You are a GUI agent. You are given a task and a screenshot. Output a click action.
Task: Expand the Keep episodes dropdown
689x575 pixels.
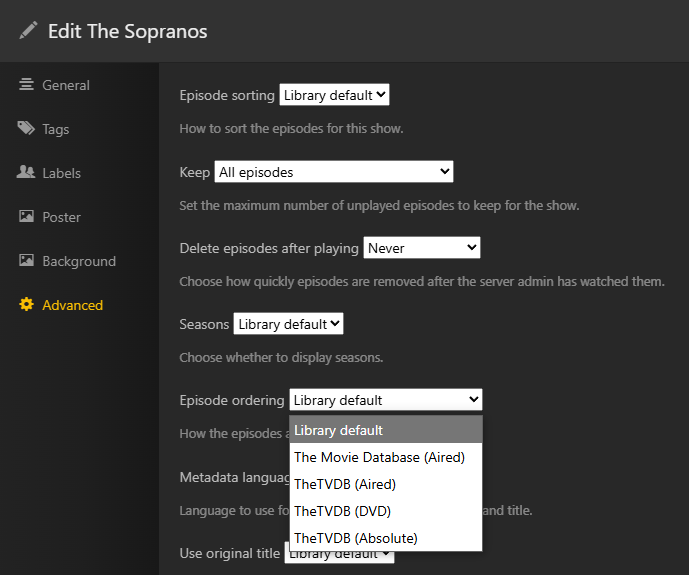334,172
